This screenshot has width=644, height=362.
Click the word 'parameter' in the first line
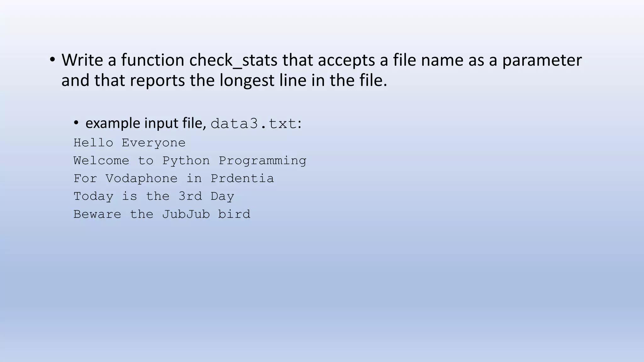pyautogui.click(x=542, y=61)
